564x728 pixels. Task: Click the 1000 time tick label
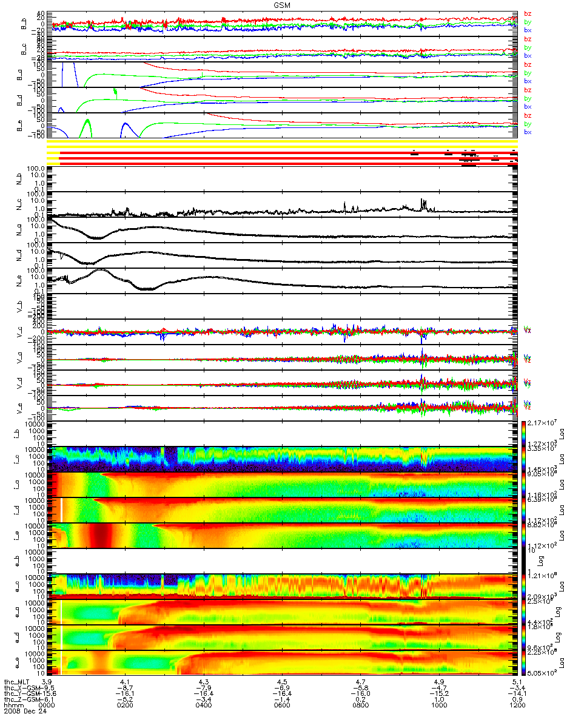click(438, 706)
